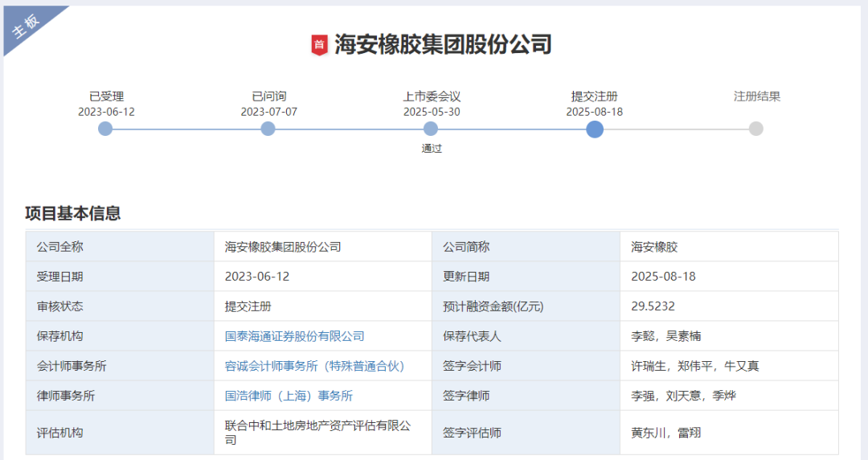
Task: Click the 联合中和土地房地产资产评估有限公司 value
Action: coord(317,433)
